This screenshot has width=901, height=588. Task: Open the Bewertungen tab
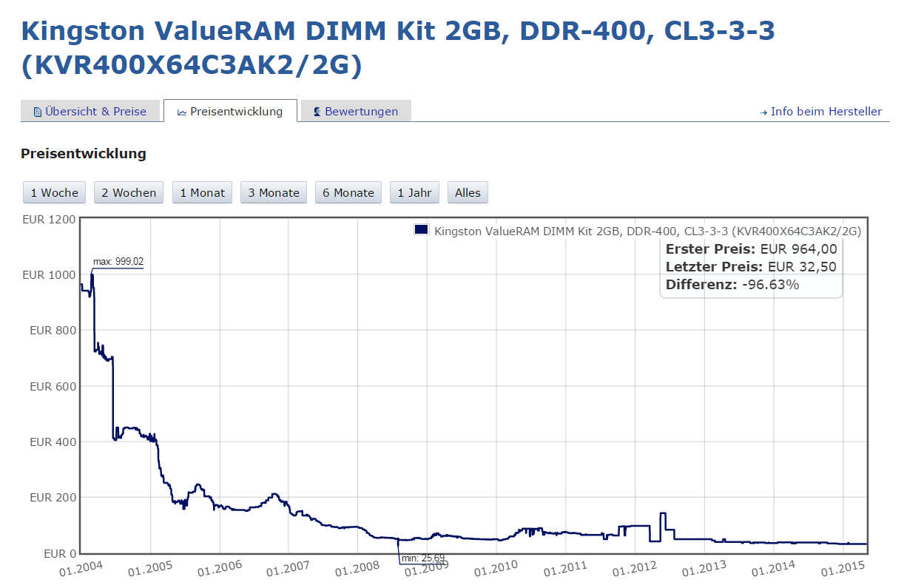[x=356, y=111]
